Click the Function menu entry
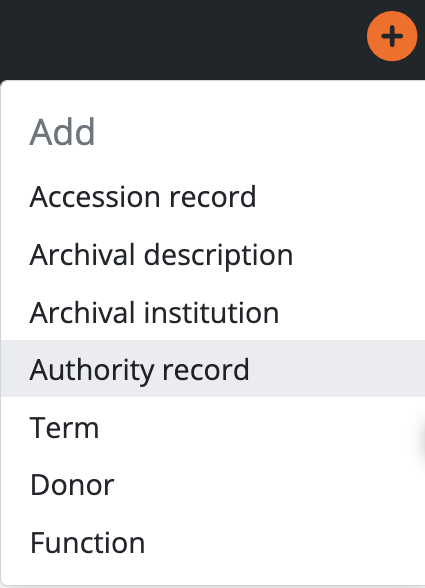This screenshot has height=588, width=425. pos(213,542)
